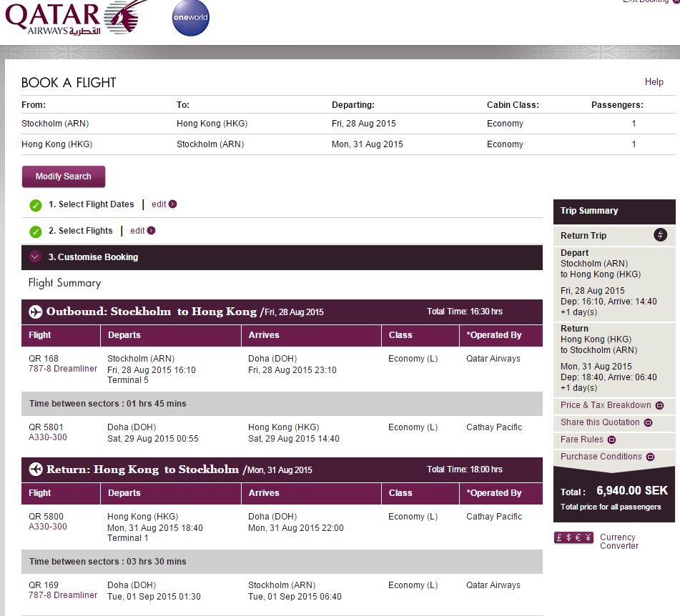This screenshot has height=616, width=680.
Task: Open the Help link
Action: tap(654, 82)
